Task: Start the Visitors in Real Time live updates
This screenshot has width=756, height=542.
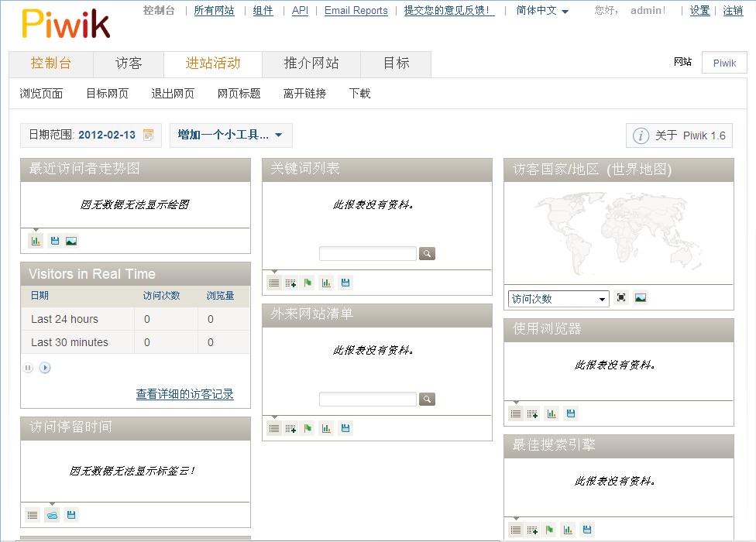Action: [45, 368]
